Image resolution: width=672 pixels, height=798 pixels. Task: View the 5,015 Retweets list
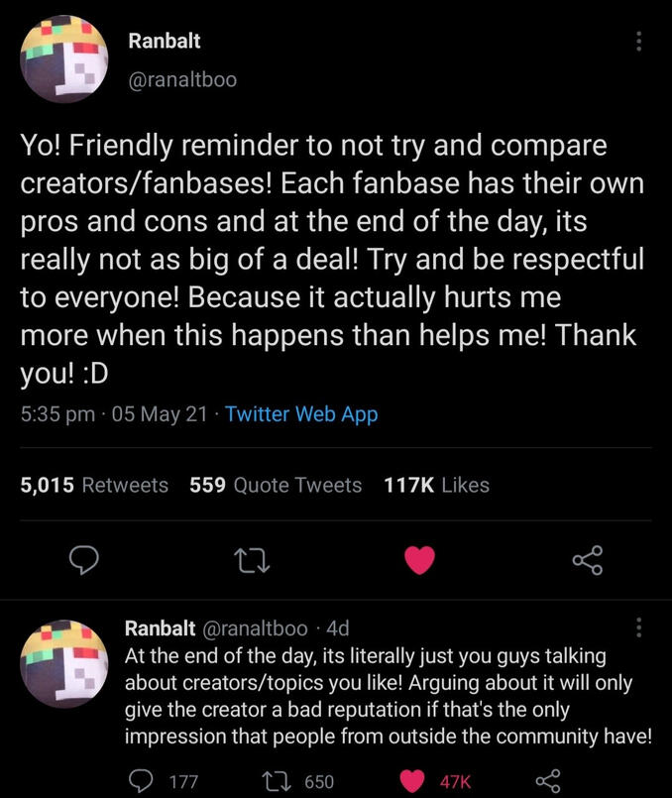click(x=94, y=485)
